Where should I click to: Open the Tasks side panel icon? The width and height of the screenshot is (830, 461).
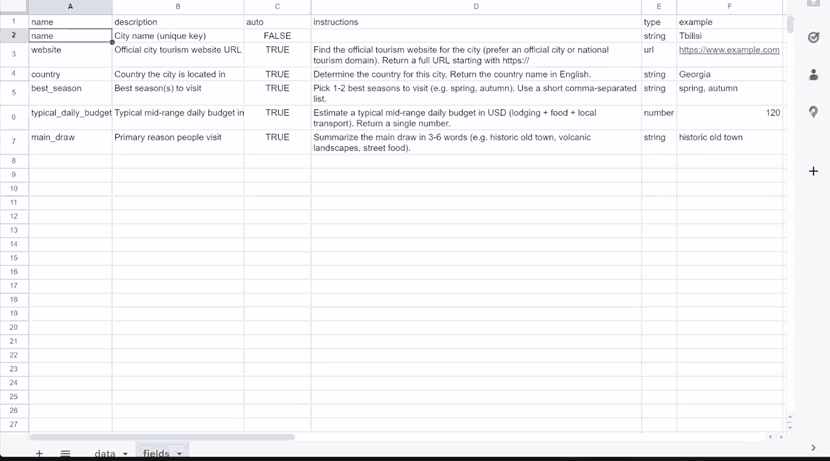coord(814,38)
